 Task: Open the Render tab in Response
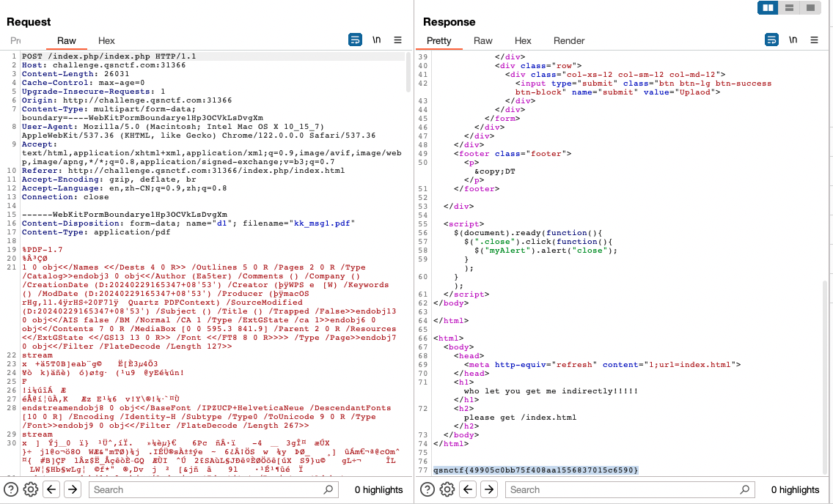(569, 41)
